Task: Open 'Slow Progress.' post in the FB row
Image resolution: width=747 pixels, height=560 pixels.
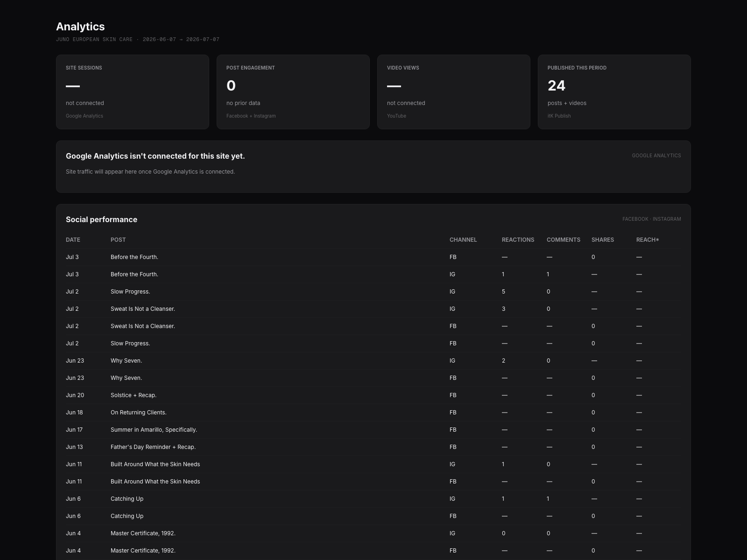Action: tap(130, 343)
